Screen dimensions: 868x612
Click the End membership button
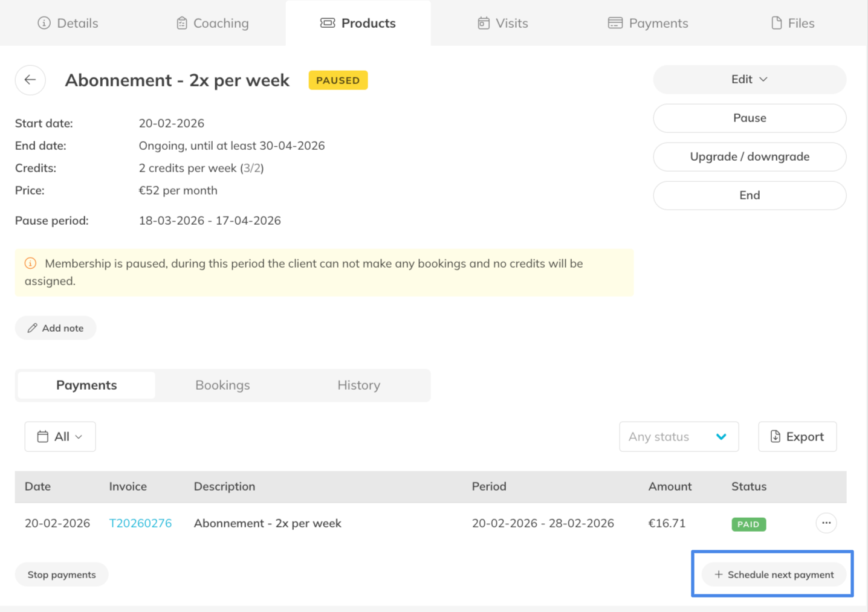[x=749, y=196]
